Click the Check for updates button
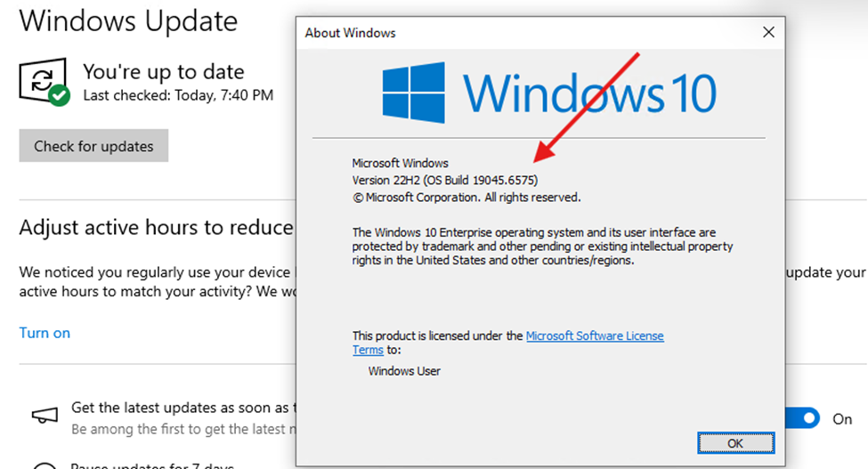868x469 pixels. [93, 146]
